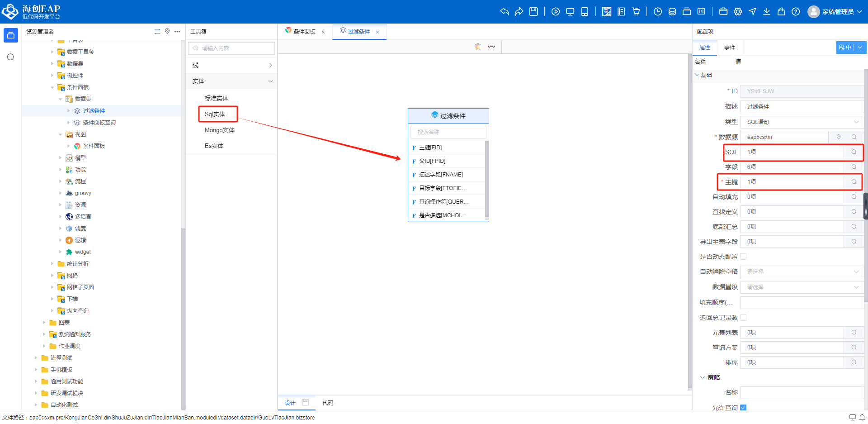Switch to the 事件 configuration tab
The width and height of the screenshot is (868, 424).
pos(729,48)
